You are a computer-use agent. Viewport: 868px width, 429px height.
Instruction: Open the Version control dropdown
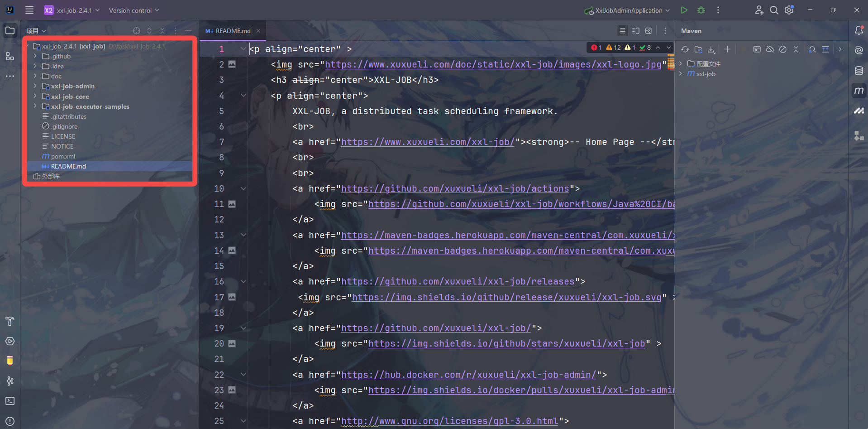pyautogui.click(x=134, y=10)
